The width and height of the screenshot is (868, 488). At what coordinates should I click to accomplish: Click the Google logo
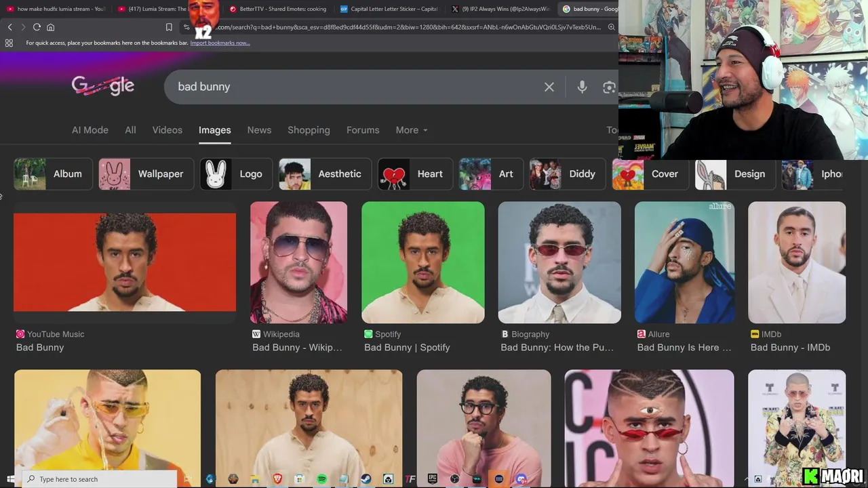103,86
